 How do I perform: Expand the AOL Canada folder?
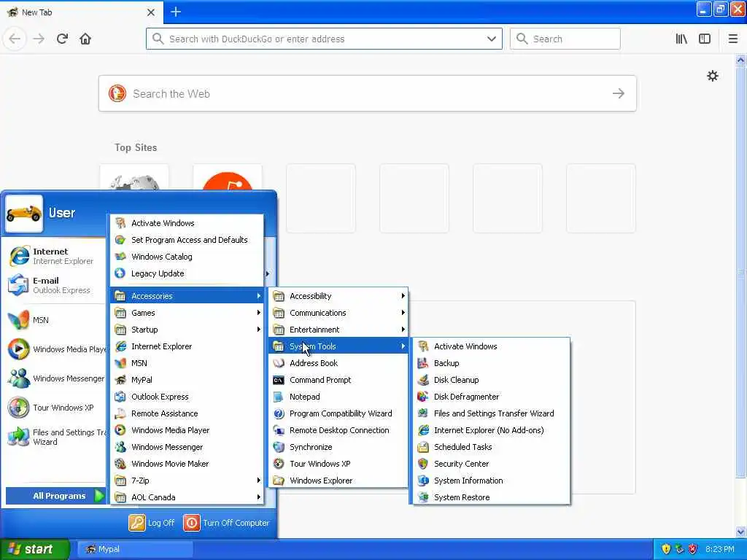pyautogui.click(x=187, y=497)
